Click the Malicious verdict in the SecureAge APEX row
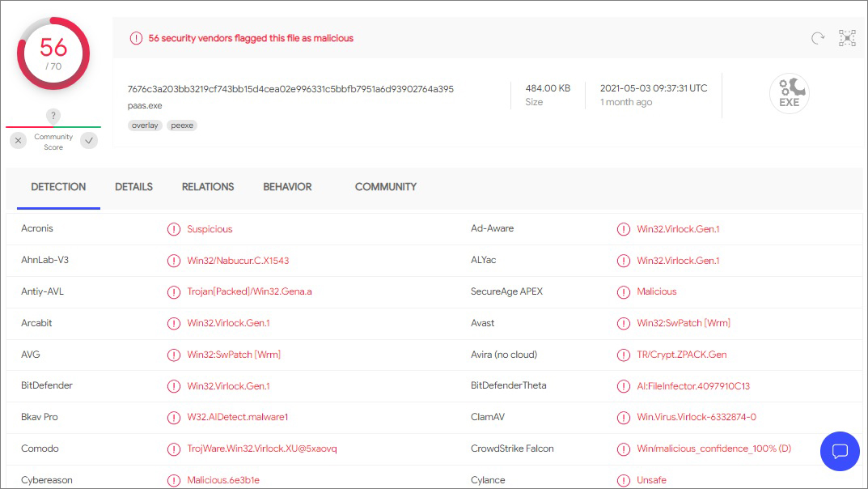 (x=657, y=291)
